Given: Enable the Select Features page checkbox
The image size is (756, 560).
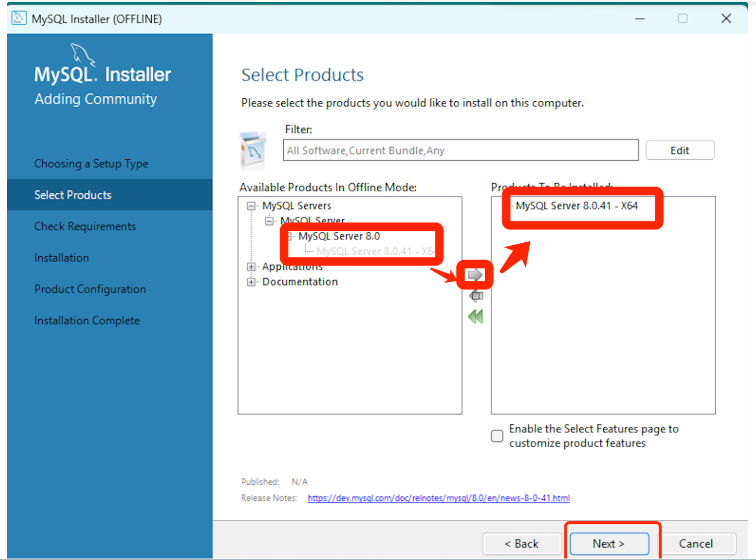Looking at the screenshot, I should click(497, 436).
